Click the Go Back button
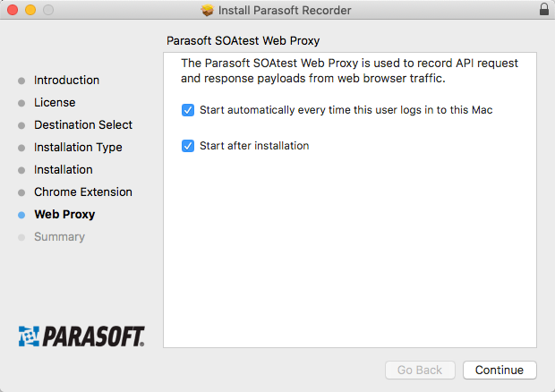The image size is (555, 392). pyautogui.click(x=420, y=370)
